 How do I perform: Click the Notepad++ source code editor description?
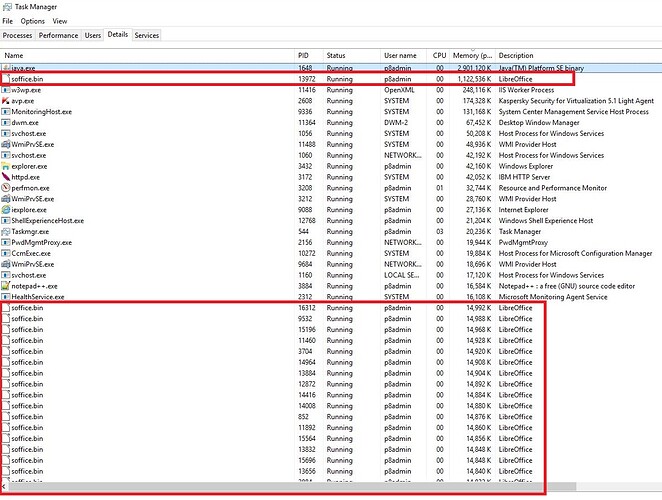567,286
